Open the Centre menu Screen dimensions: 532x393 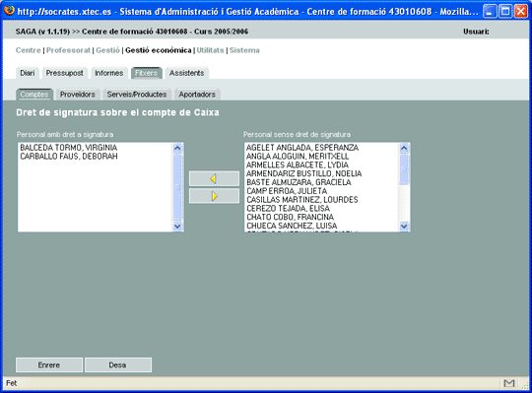[29, 50]
